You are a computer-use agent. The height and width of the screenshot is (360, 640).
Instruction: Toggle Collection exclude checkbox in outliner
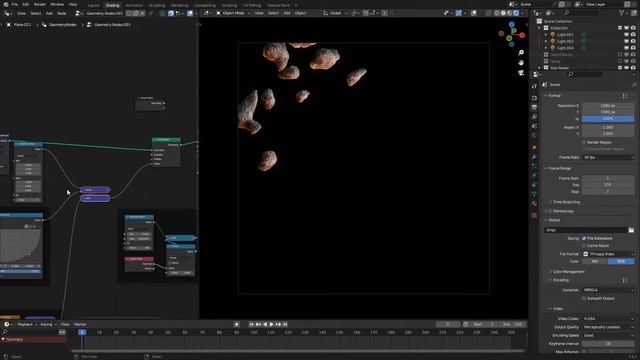point(620,28)
